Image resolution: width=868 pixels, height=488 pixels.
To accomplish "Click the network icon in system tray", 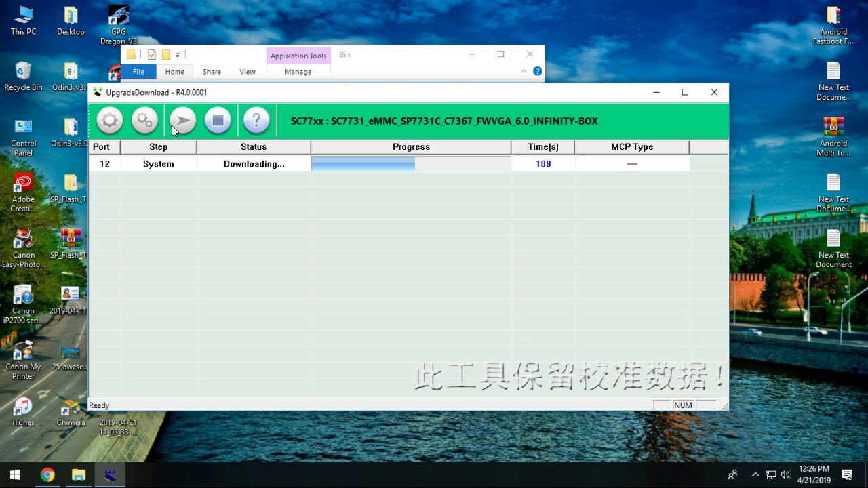I will (771, 474).
